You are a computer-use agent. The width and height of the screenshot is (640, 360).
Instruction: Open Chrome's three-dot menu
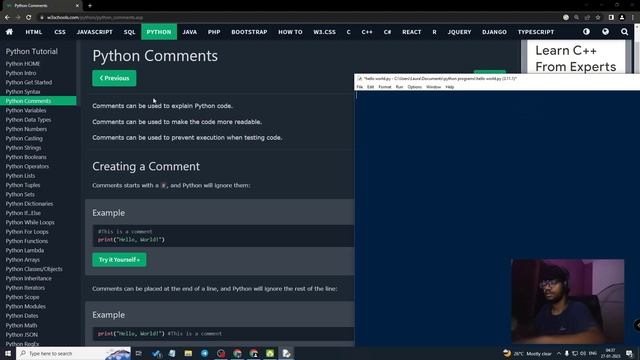[x=633, y=17]
